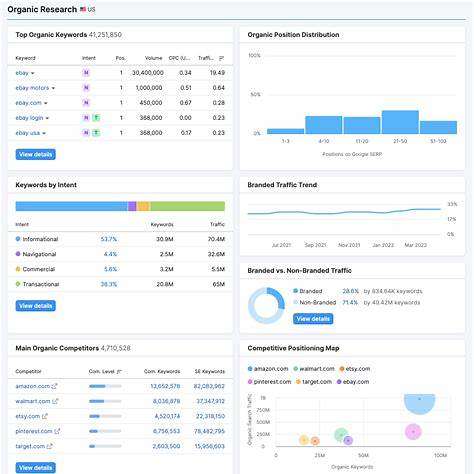
Task: Open external link icon next to pinterest.com
Action: tap(57, 431)
